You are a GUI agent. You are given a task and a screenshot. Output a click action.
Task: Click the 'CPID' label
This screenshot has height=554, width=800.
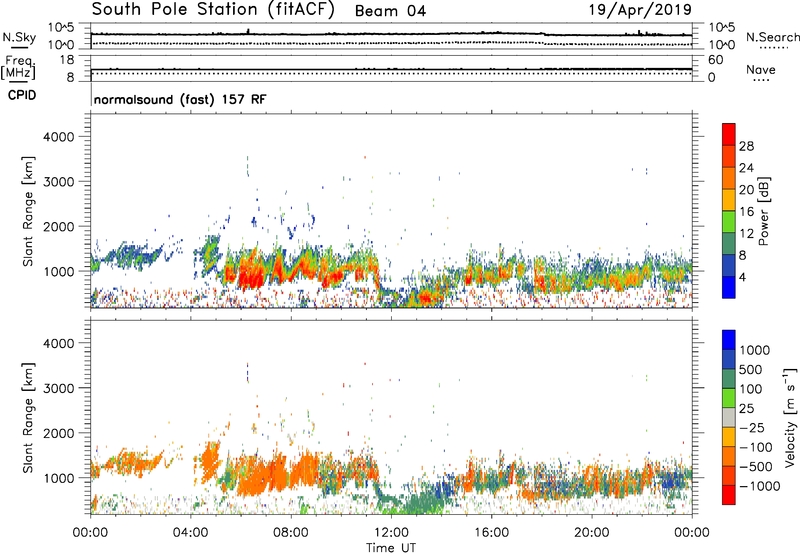22,95
